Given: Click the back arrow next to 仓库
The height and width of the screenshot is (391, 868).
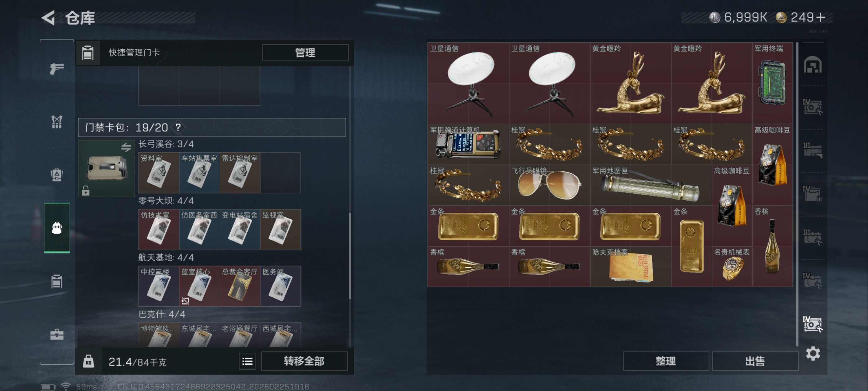Looking at the screenshot, I should point(49,18).
